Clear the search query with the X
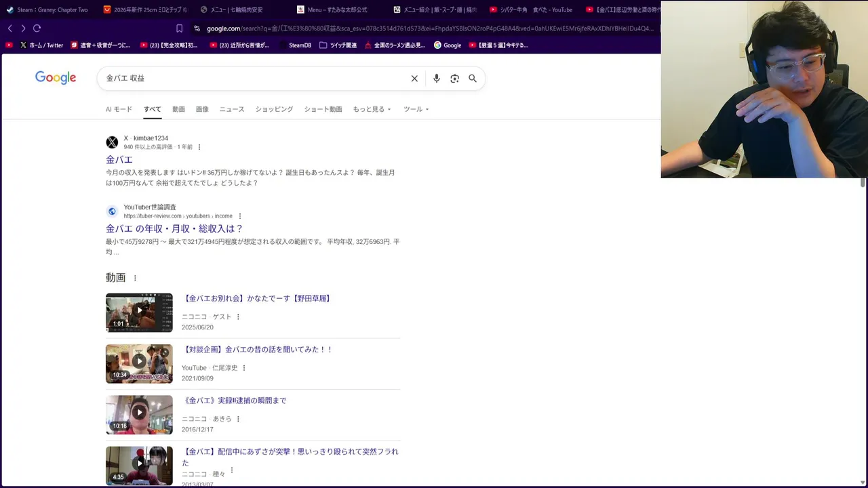The height and width of the screenshot is (488, 868). (x=414, y=79)
